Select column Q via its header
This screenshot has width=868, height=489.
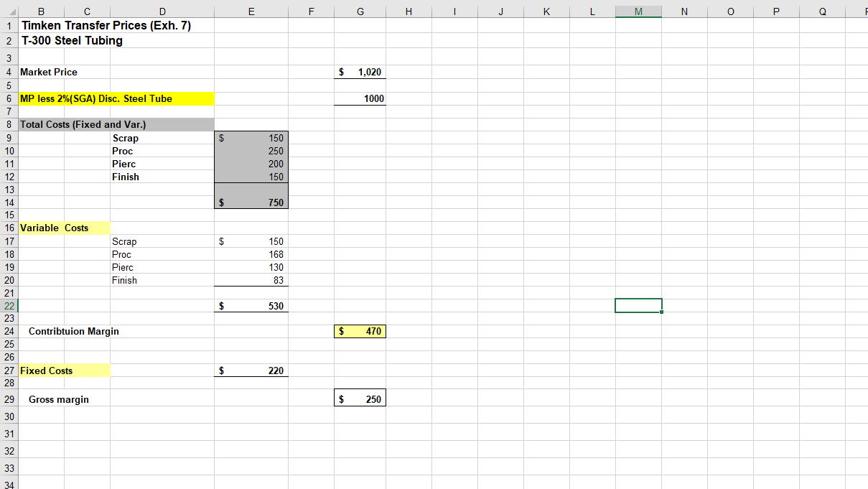[822, 11]
